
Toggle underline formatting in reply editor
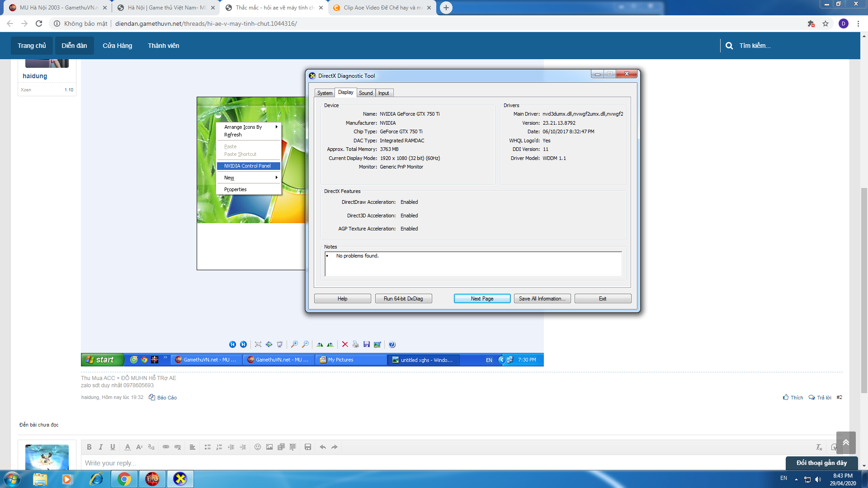[x=113, y=447]
